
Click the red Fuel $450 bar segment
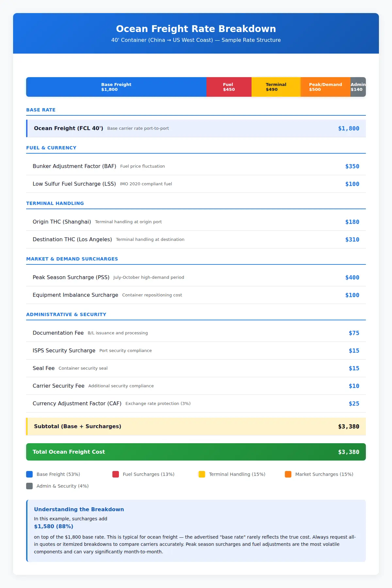tap(229, 87)
